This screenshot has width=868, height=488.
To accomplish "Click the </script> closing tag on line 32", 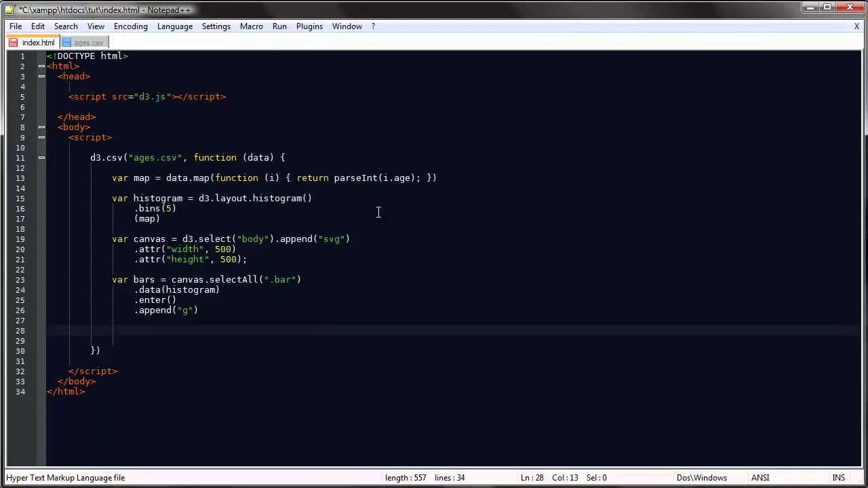I will click(x=93, y=371).
